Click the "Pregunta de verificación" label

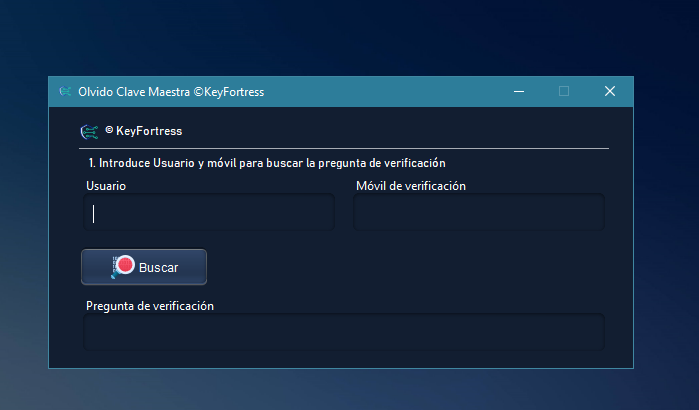(150, 306)
